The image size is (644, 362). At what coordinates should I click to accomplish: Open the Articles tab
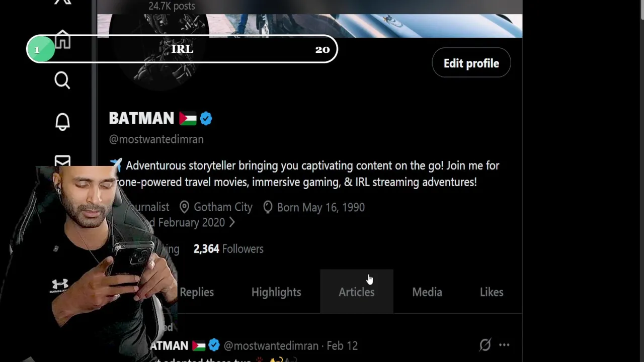(357, 292)
